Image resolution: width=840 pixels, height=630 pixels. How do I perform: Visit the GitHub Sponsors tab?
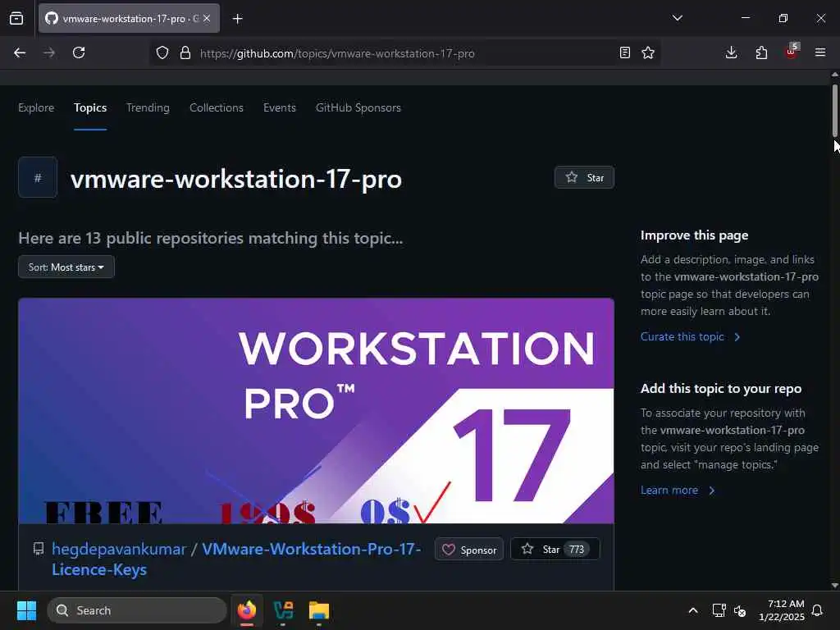click(358, 107)
